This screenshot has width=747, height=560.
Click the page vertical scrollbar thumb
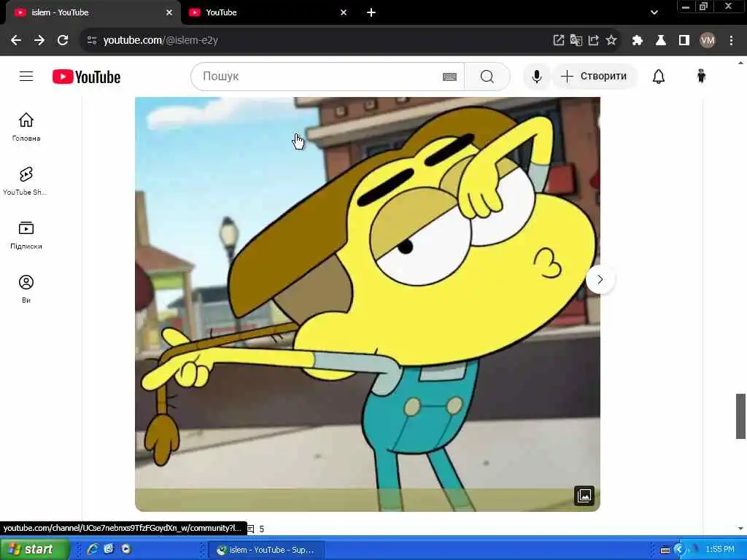(740, 416)
